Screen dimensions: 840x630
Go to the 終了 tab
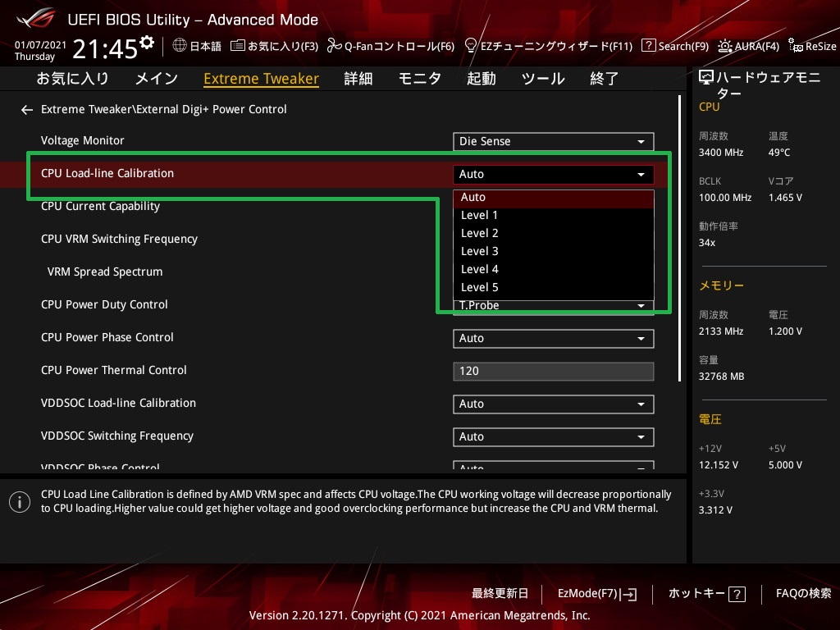click(x=605, y=79)
